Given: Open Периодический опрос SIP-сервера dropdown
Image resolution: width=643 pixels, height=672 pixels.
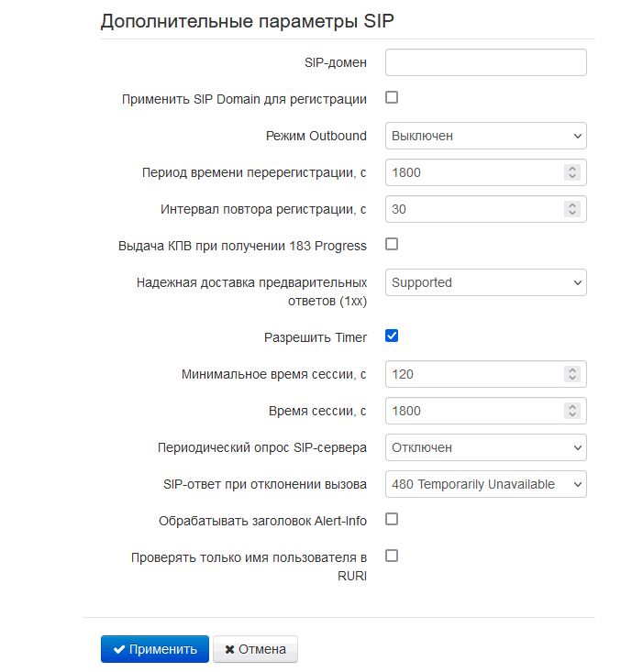Looking at the screenshot, I should (x=485, y=447).
